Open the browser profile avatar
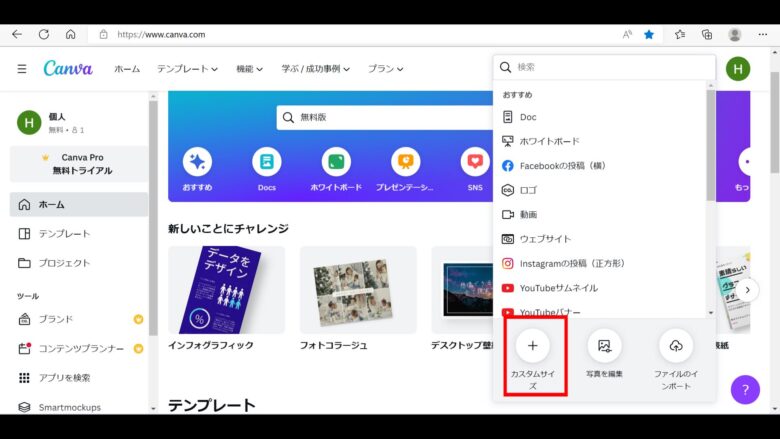Image resolution: width=780 pixels, height=439 pixels. (x=735, y=34)
